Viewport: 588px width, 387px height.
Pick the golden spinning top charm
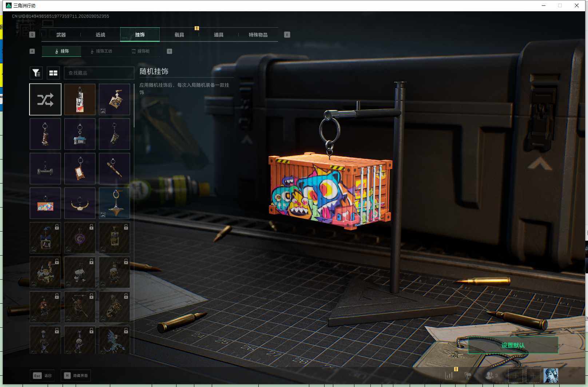pyautogui.click(x=115, y=203)
